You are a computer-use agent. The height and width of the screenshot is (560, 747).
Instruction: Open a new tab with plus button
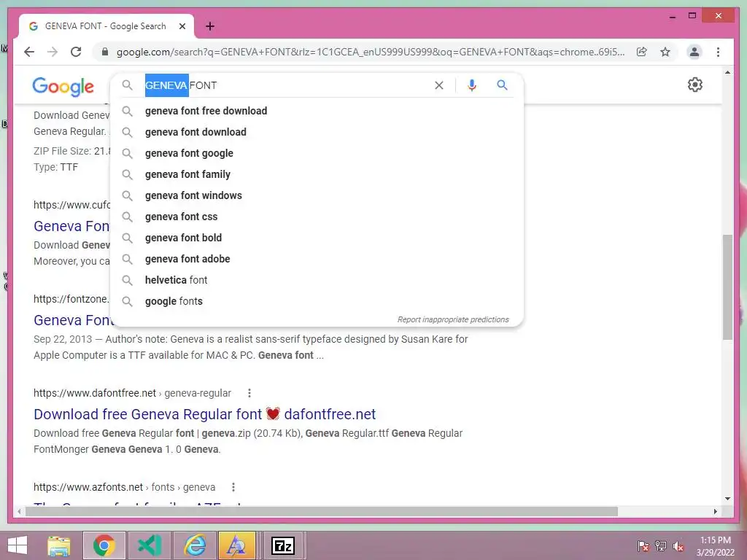point(210,26)
